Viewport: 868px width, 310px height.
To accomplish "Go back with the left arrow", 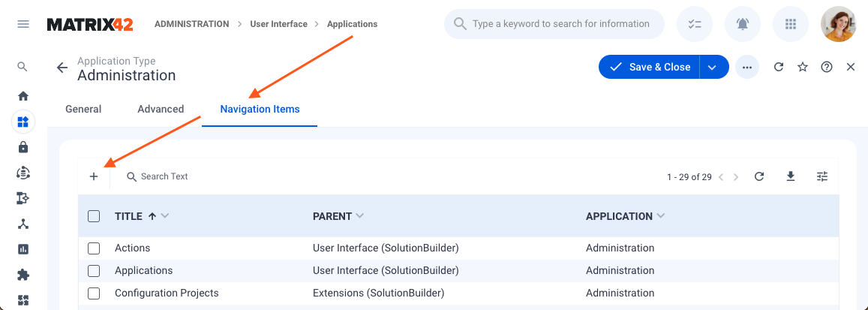I will (x=62, y=68).
